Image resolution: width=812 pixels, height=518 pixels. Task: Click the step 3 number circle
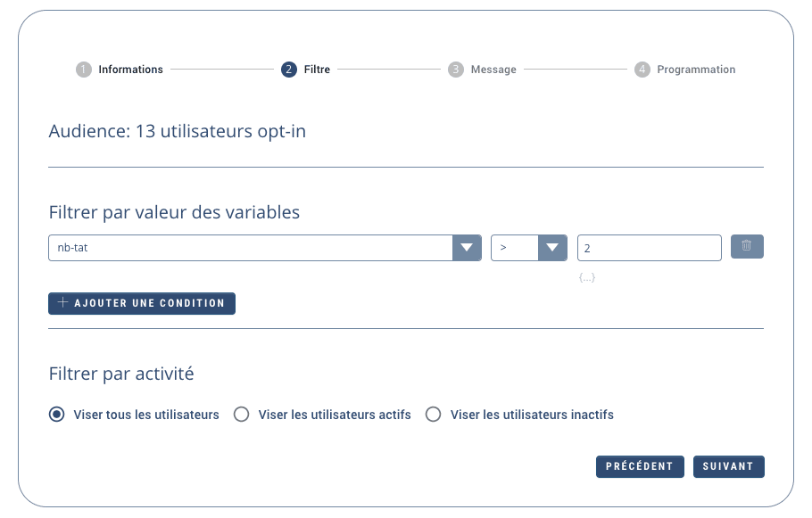point(456,70)
